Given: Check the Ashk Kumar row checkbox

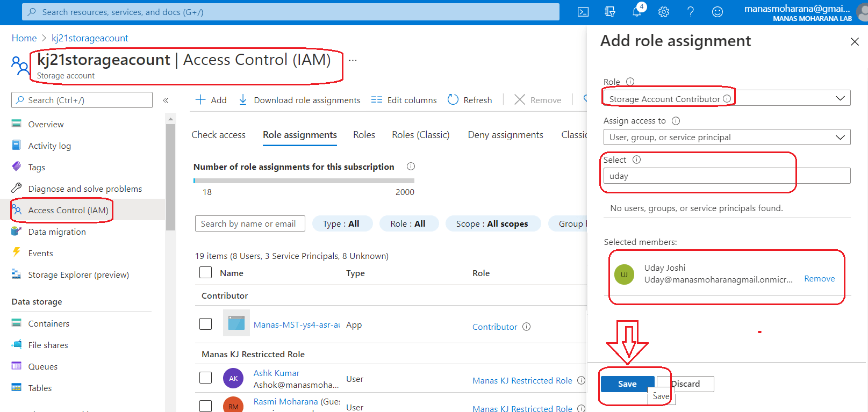Looking at the screenshot, I should pos(205,378).
